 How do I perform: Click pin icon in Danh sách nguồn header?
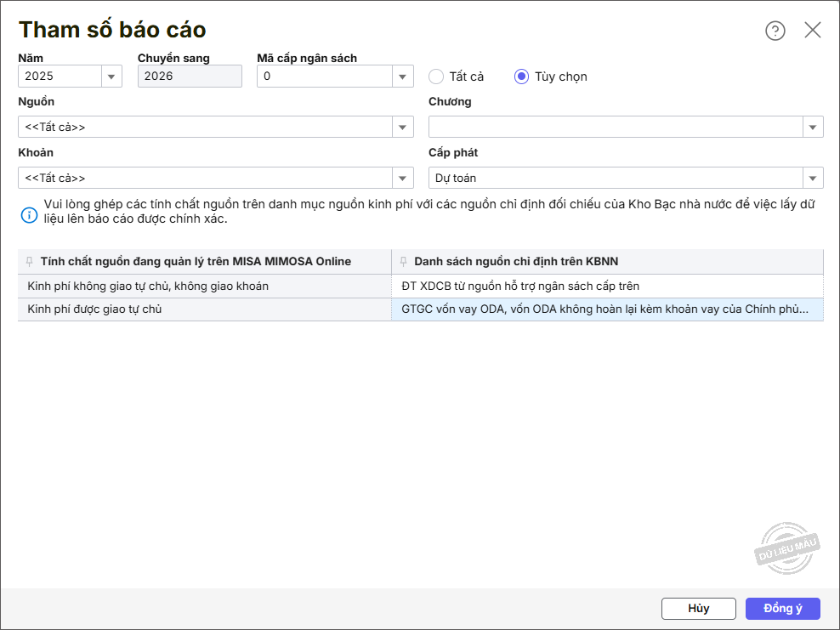click(x=403, y=262)
